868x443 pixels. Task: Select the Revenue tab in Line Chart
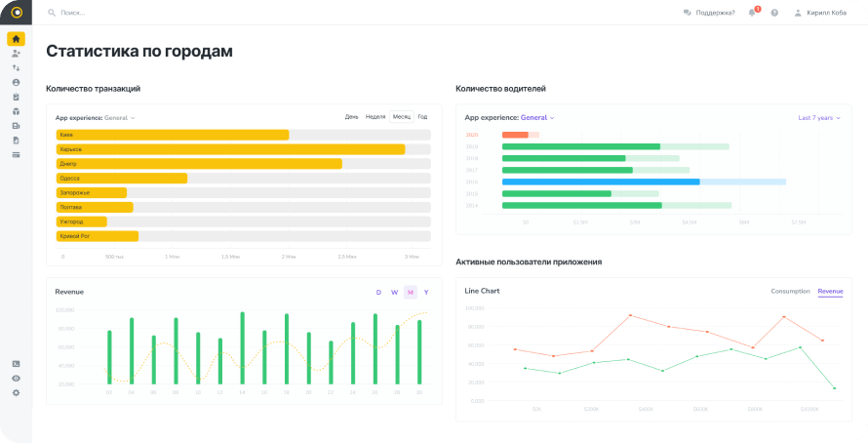coord(830,291)
